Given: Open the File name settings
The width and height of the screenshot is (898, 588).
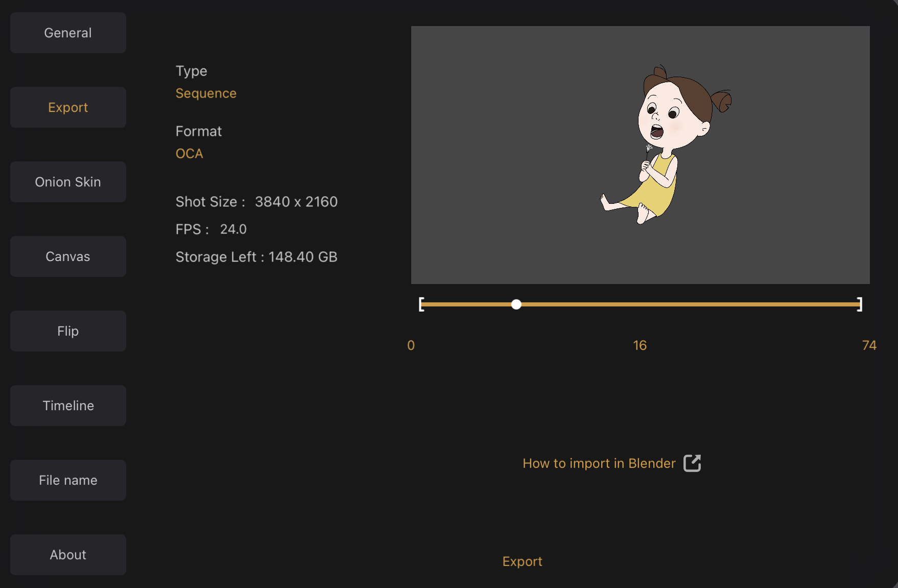Looking at the screenshot, I should click(68, 480).
